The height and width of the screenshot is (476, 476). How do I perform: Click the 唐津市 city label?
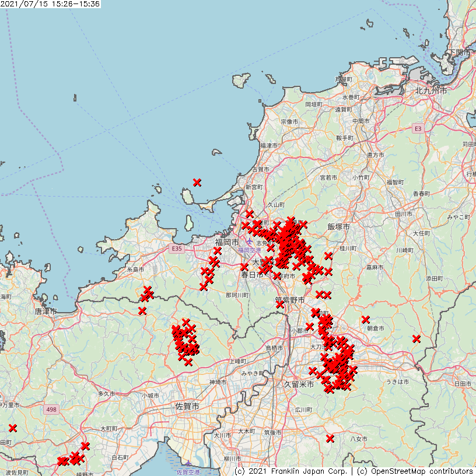click(45, 311)
